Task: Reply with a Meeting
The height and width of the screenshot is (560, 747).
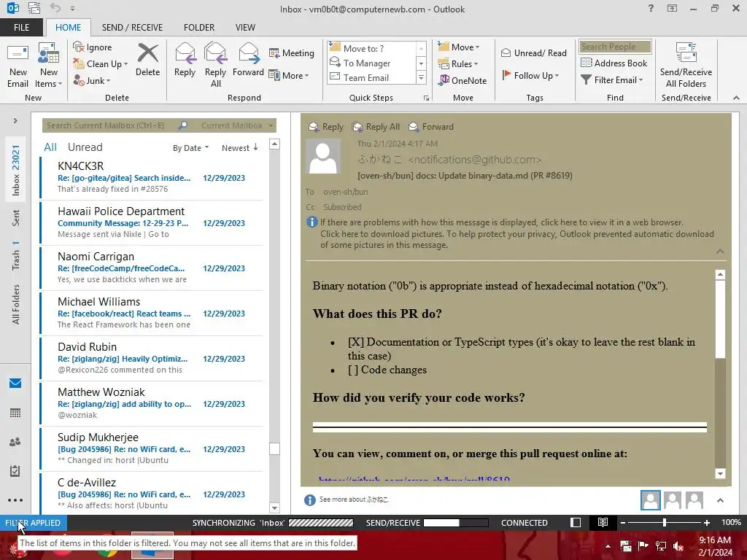Action: tap(292, 52)
